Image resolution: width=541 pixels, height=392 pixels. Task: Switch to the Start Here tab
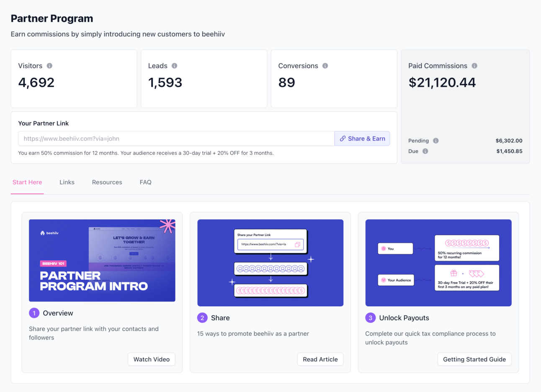coord(27,182)
